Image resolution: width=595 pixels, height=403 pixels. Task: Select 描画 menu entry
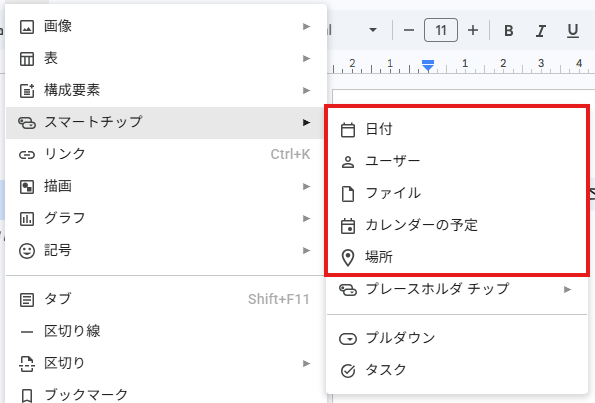pos(166,186)
